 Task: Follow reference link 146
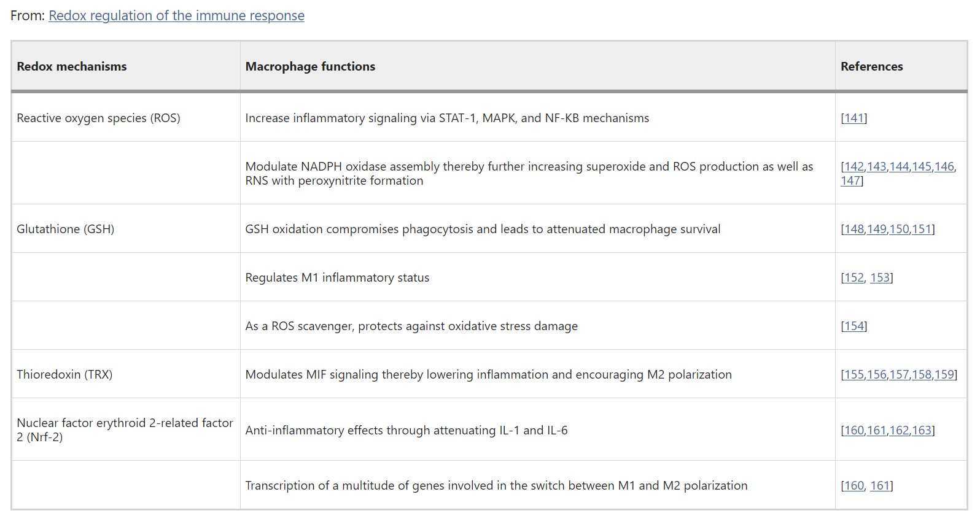tap(944, 167)
